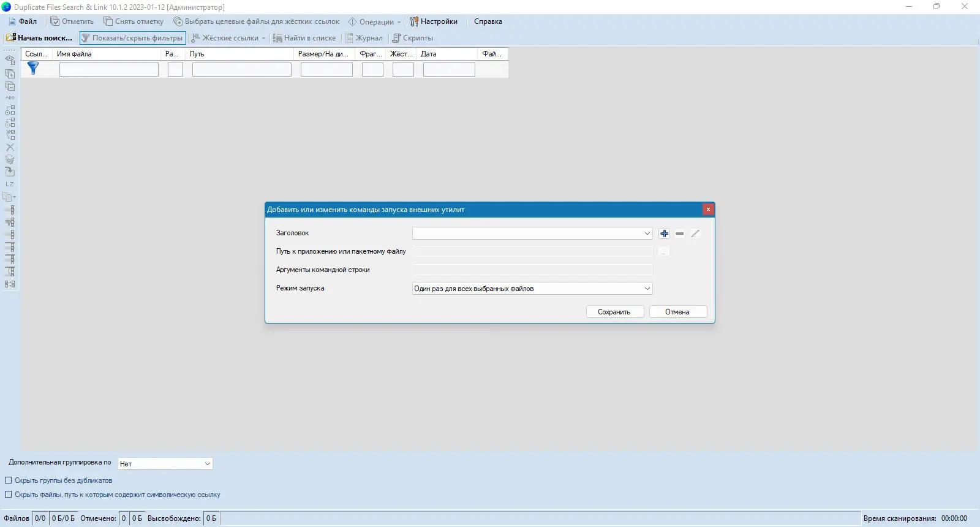Sort by Путь column header

pyautogui.click(x=239, y=54)
